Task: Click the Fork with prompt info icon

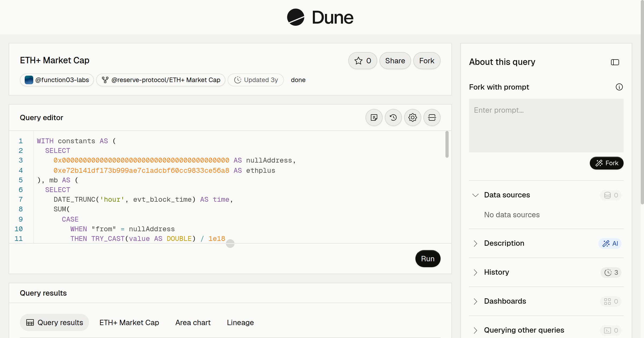Action: click(619, 87)
